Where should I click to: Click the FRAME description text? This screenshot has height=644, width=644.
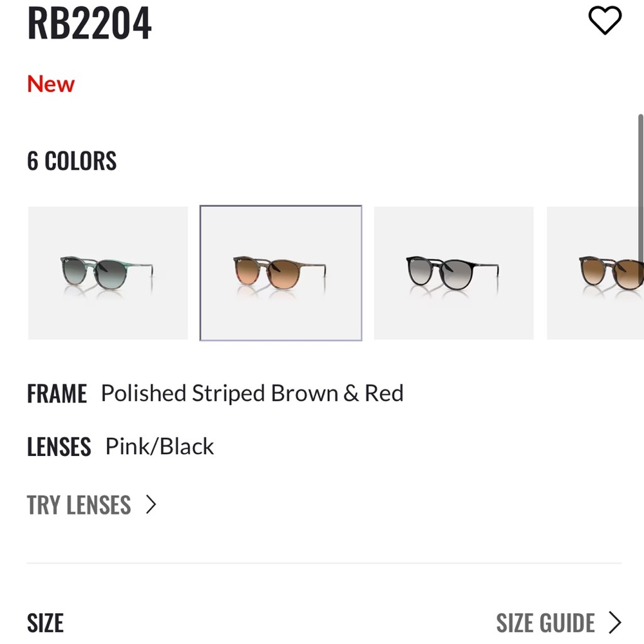(x=252, y=393)
